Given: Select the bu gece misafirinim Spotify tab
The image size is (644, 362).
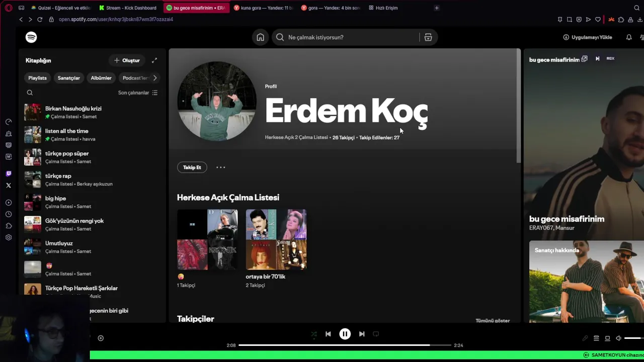Looking at the screenshot, I should [x=196, y=8].
